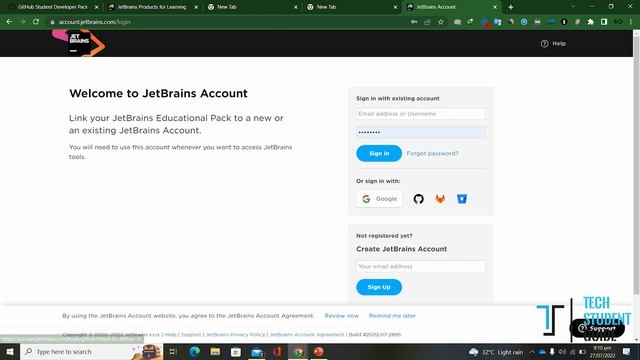
Task: Click the translate extension icon
Action: click(498, 22)
